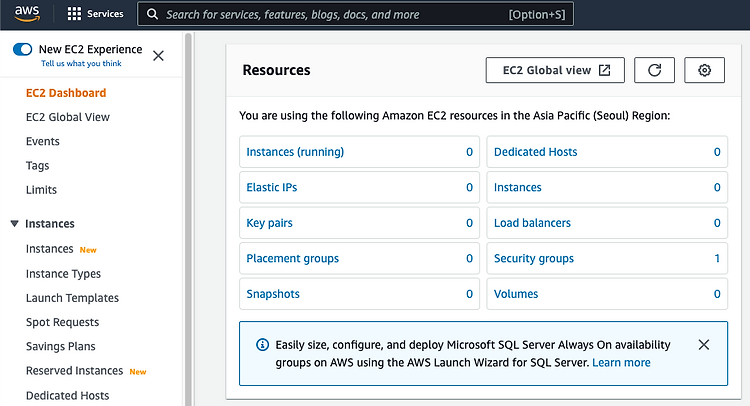Click Instances resource card link
Viewport: 750px width, 406px height.
(x=518, y=187)
